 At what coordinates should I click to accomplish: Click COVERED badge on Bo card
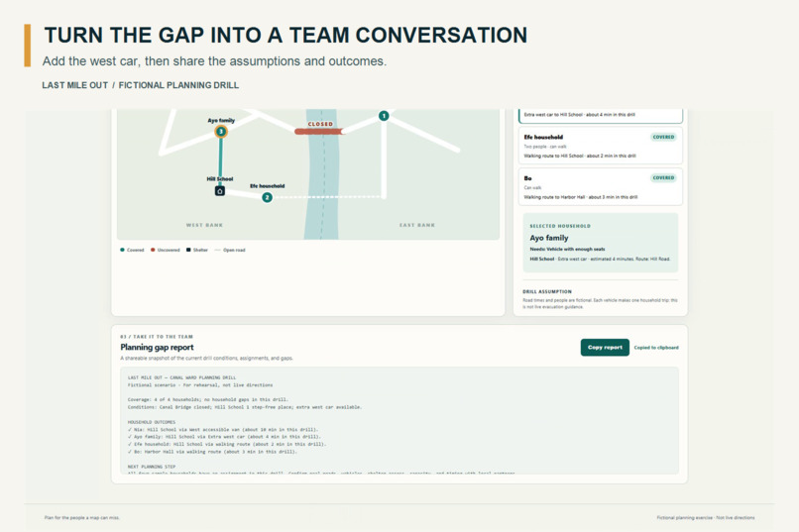point(663,177)
